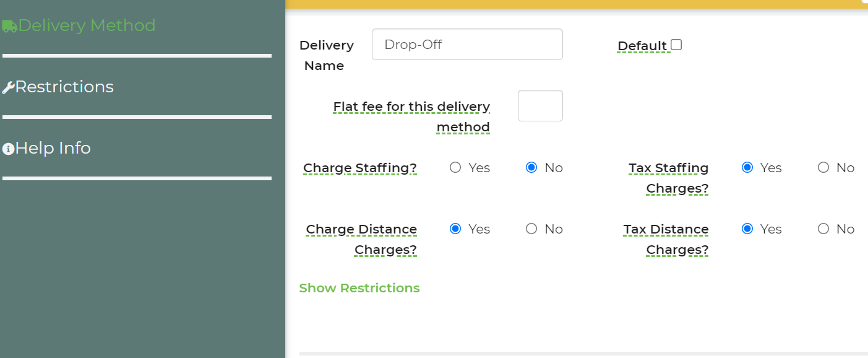Click the info circle icon beside Help Info
The width and height of the screenshot is (868, 358).
click(x=8, y=149)
